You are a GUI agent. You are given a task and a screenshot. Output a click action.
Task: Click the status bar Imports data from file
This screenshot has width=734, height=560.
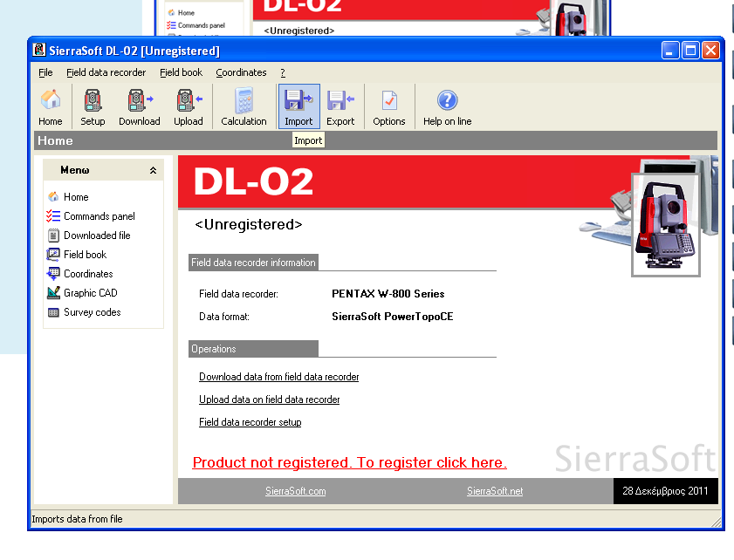coord(77,519)
